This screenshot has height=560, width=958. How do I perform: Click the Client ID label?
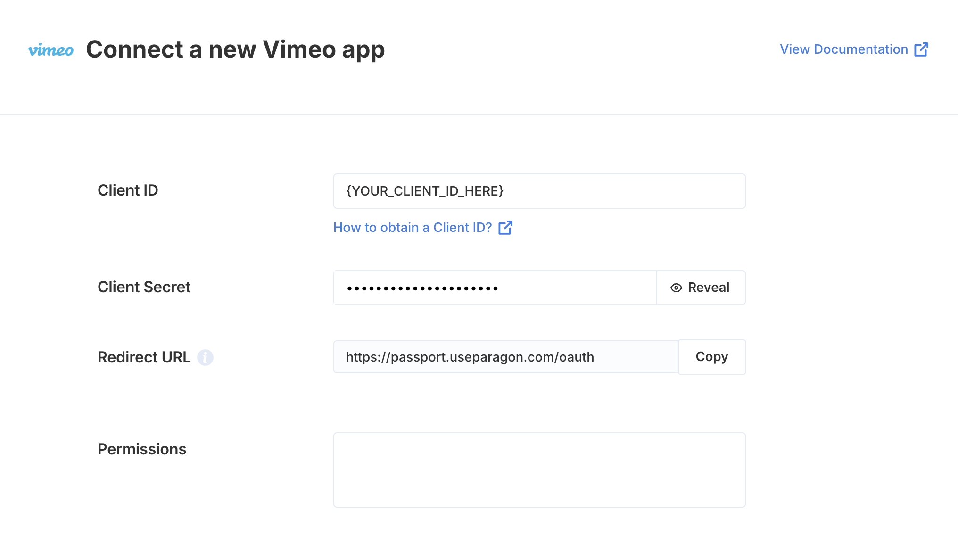click(128, 190)
